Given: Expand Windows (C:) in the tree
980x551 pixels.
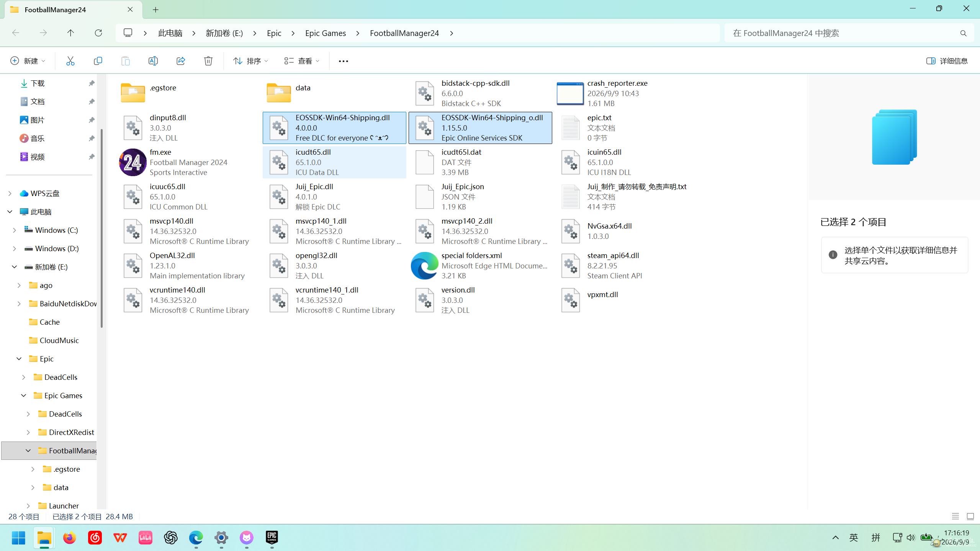Looking at the screenshot, I should 14,230.
